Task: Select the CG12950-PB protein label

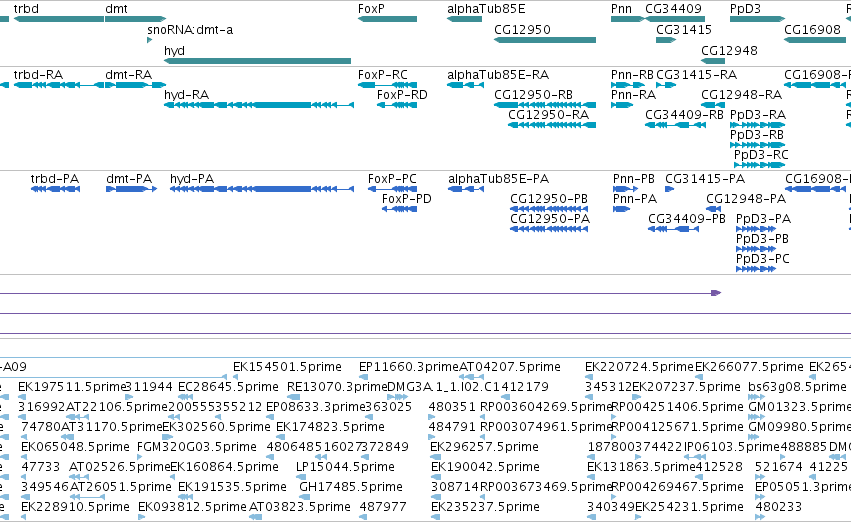Action: coord(549,199)
